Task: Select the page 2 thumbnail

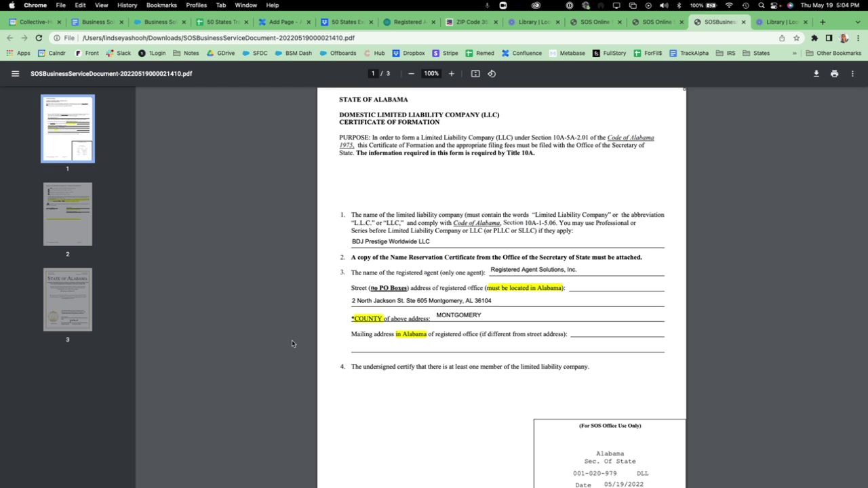Action: click(68, 214)
